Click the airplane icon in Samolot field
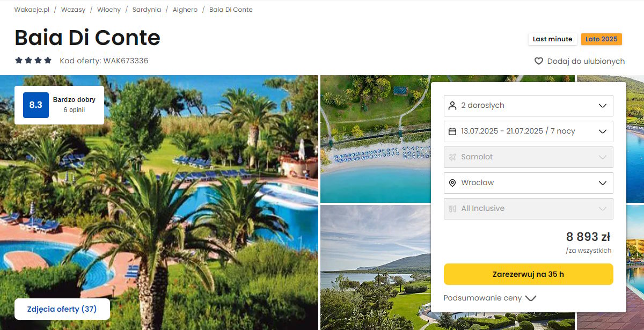This screenshot has width=644, height=330. (452, 157)
